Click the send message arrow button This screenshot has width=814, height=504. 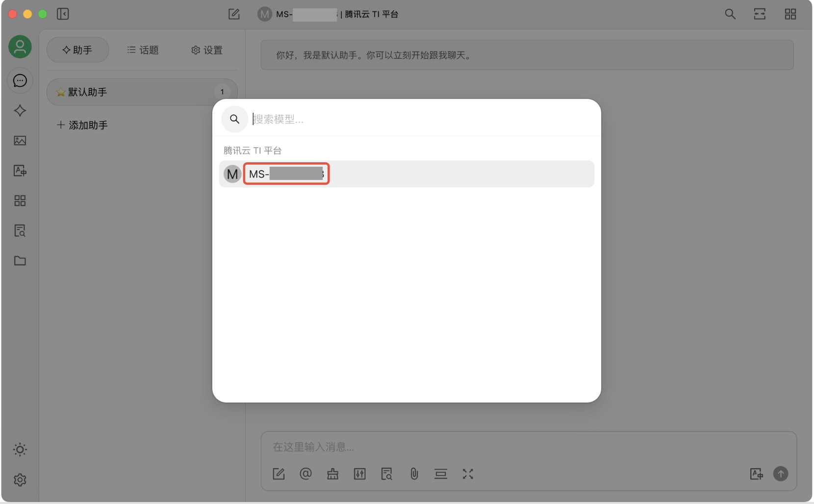coord(781,474)
